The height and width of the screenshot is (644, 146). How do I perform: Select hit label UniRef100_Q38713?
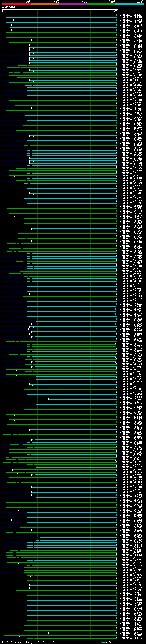click(131, 241)
